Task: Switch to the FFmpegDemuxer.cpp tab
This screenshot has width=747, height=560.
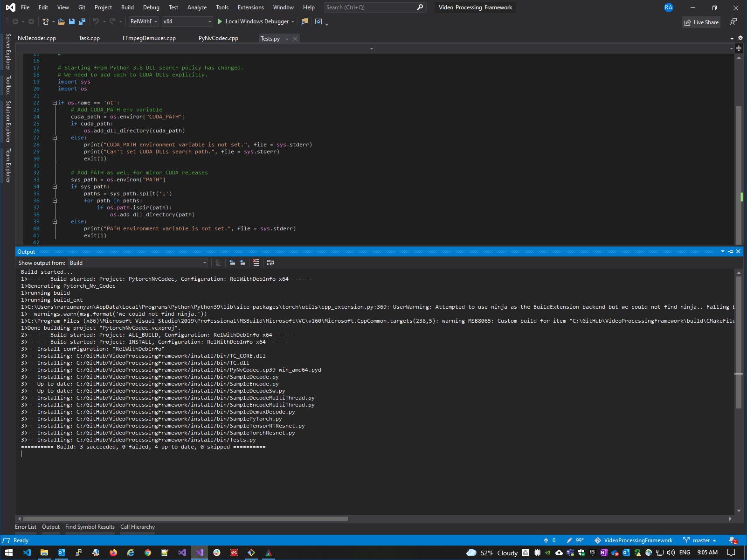Action: coord(149,38)
